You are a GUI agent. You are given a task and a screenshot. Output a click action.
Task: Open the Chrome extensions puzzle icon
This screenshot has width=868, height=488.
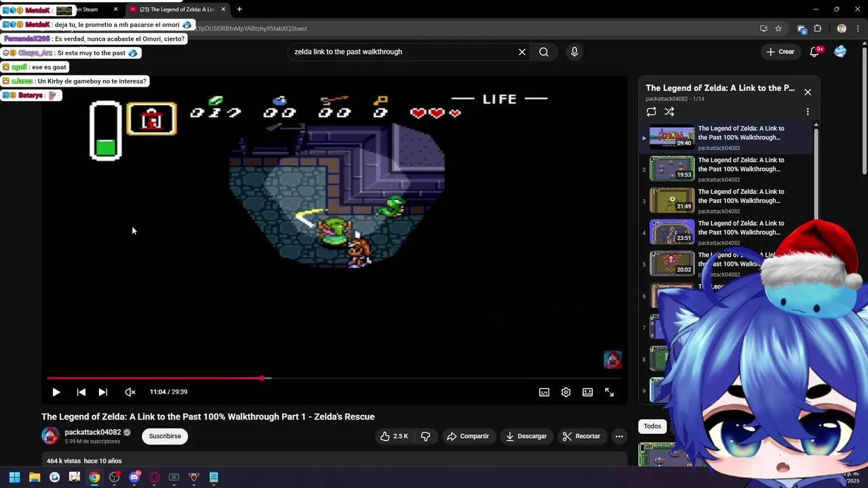(817, 28)
